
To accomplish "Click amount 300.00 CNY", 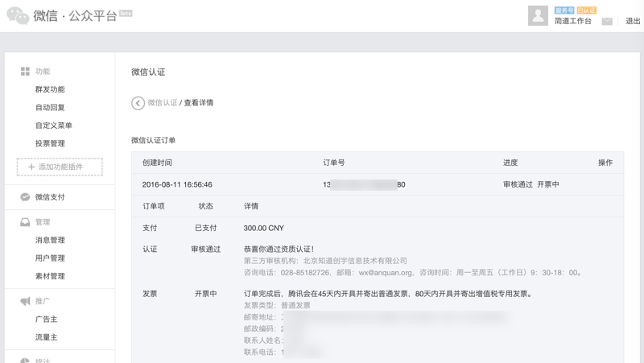I will (x=264, y=228).
